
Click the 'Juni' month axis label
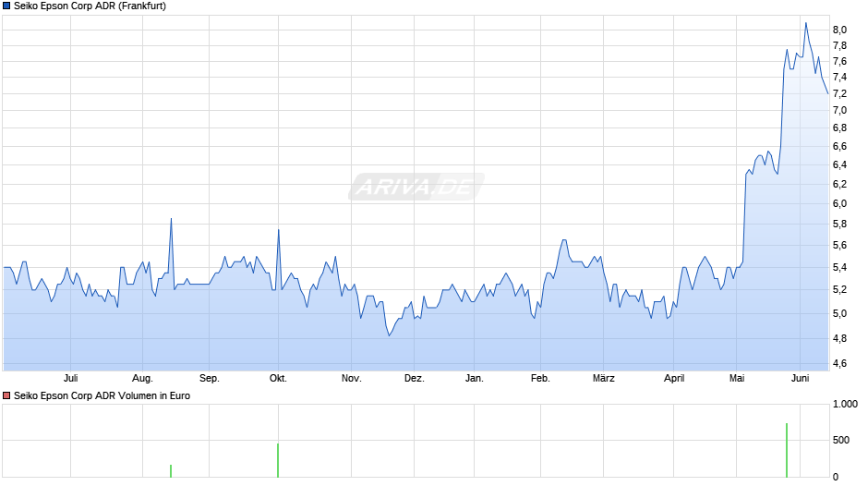coord(800,378)
